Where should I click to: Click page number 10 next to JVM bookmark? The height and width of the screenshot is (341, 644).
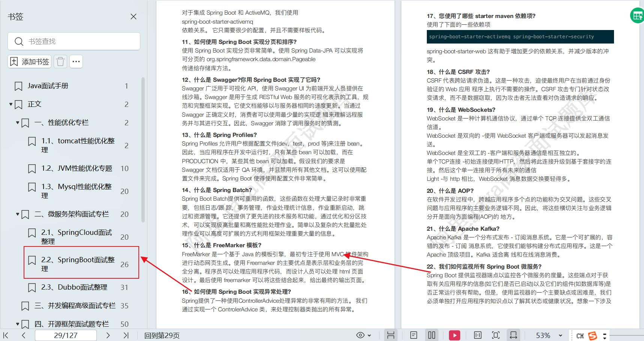click(x=125, y=168)
